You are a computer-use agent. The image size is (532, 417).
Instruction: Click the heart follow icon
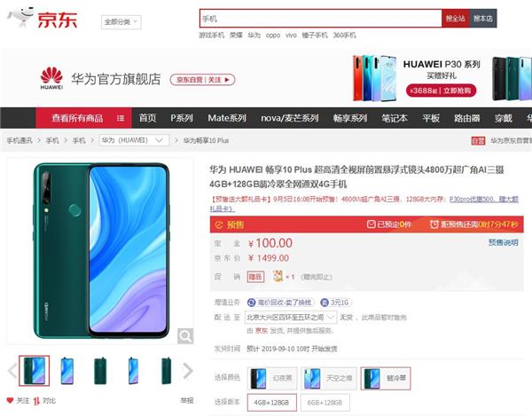10,401
